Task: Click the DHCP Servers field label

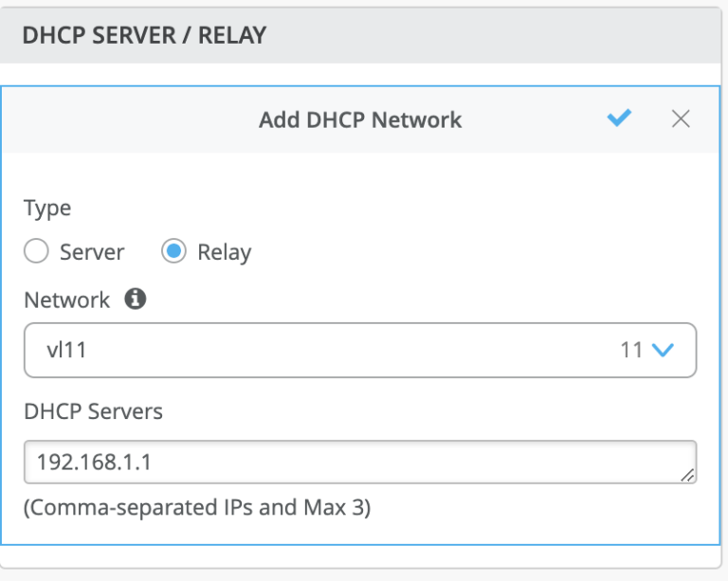Action: click(93, 411)
